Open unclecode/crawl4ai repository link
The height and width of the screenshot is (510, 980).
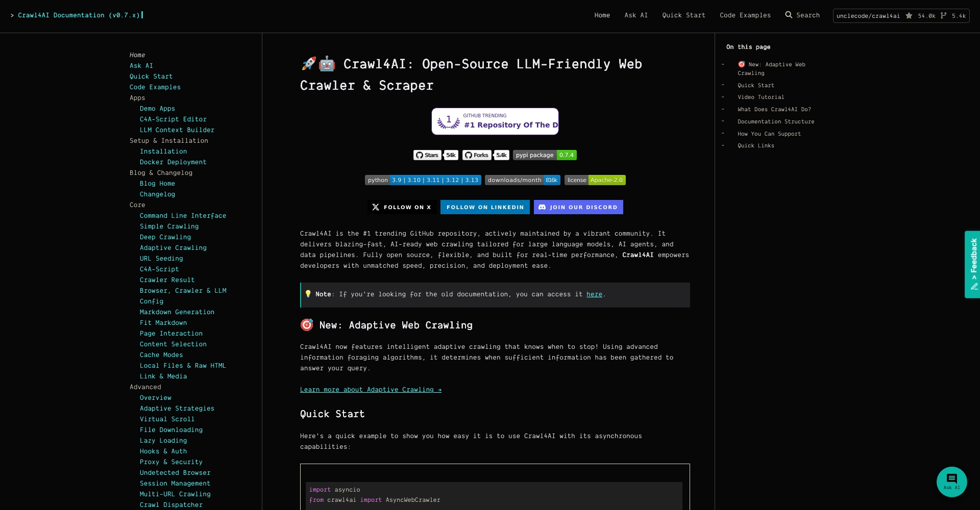click(x=868, y=16)
